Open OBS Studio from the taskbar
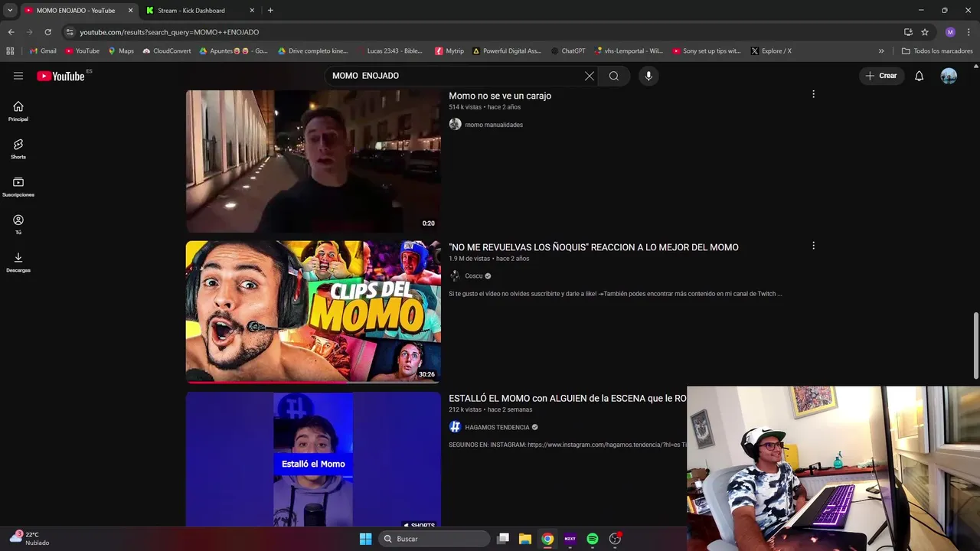Image resolution: width=980 pixels, height=551 pixels. tap(615, 539)
